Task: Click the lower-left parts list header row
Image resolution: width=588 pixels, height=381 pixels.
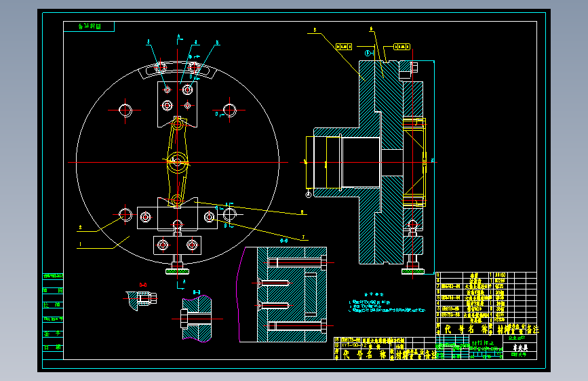Action: [385, 354]
